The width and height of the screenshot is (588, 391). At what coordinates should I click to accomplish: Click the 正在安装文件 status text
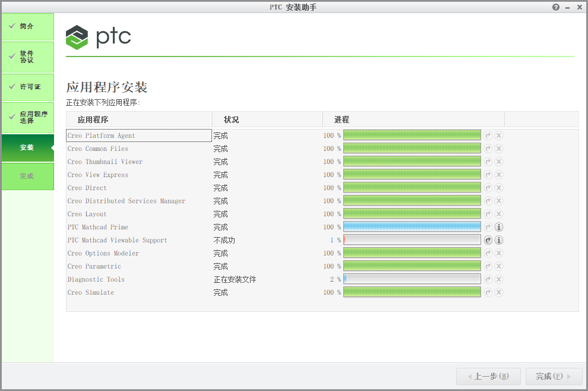[x=235, y=279]
